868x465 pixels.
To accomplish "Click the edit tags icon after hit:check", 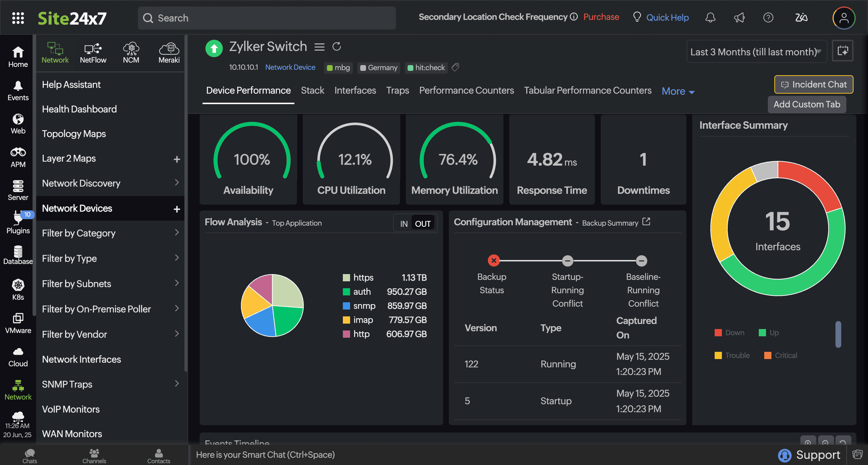I will point(456,67).
